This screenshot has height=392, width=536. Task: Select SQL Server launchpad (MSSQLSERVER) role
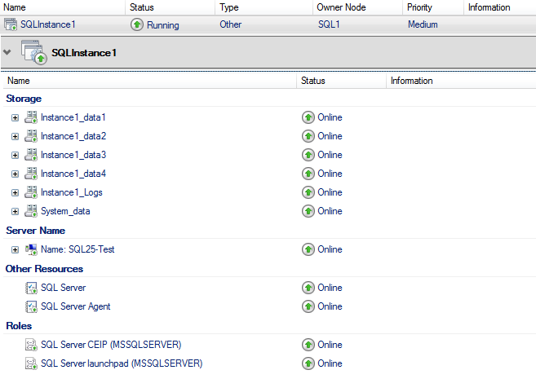pos(122,363)
